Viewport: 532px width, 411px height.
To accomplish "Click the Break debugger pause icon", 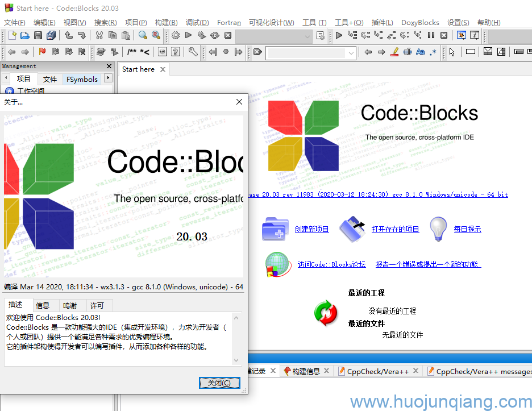I will pyautogui.click(x=431, y=35).
